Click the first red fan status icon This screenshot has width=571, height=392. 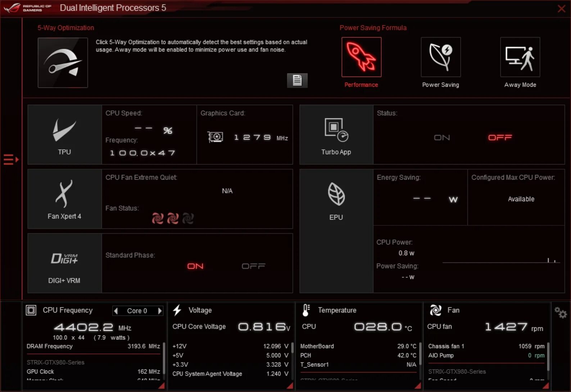[x=158, y=218]
